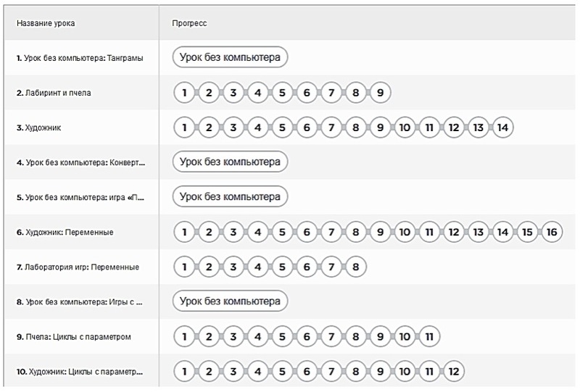Open level 9 of Лабиринт и пчела
Screen dimensions: 580x392
coord(380,93)
